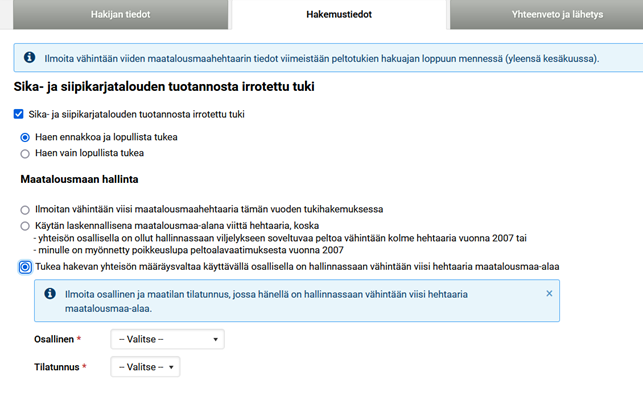Open the Hakijan tiedot tab

pyautogui.click(x=121, y=14)
